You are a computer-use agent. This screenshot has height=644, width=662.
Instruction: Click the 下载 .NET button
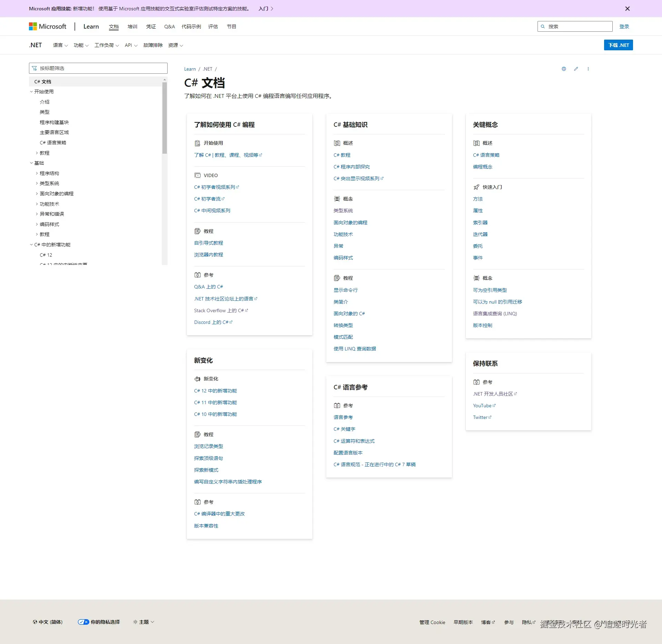618,45
